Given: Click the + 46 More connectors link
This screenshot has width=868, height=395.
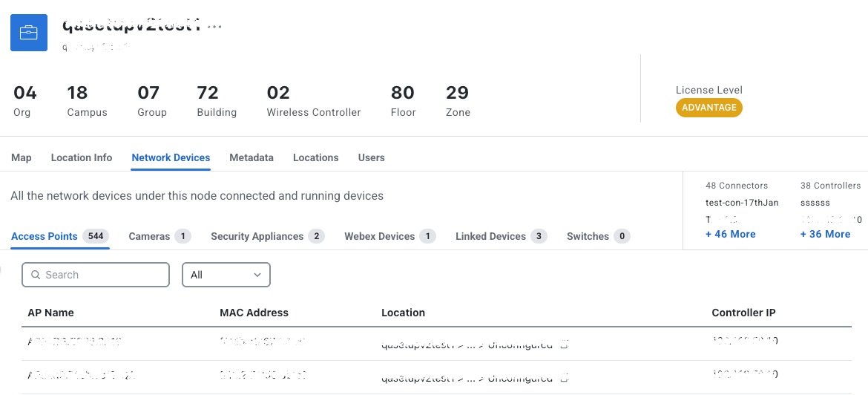Looking at the screenshot, I should (730, 235).
